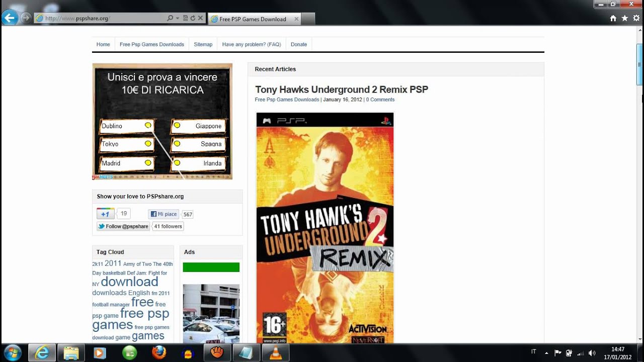Viewport: 644px width, 362px height.
Task: Click Free Psp Games Downloads under the article title
Action: [287, 100]
